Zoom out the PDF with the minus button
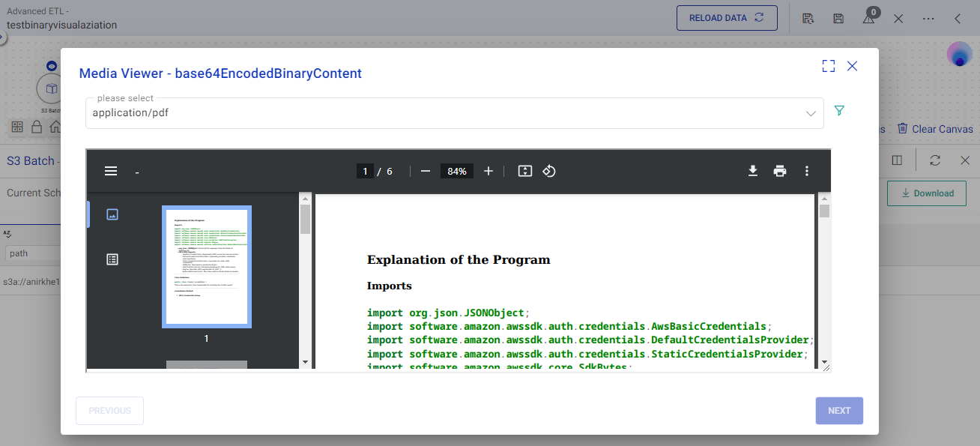980x446 pixels. 425,171
